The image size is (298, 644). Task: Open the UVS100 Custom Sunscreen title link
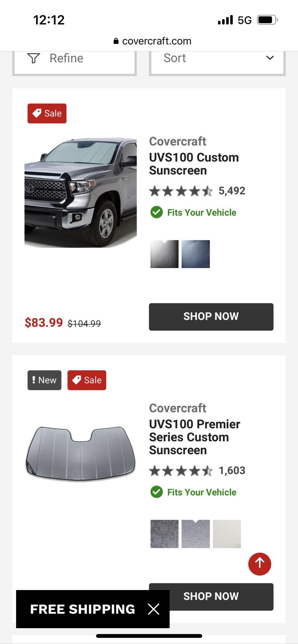pos(194,164)
